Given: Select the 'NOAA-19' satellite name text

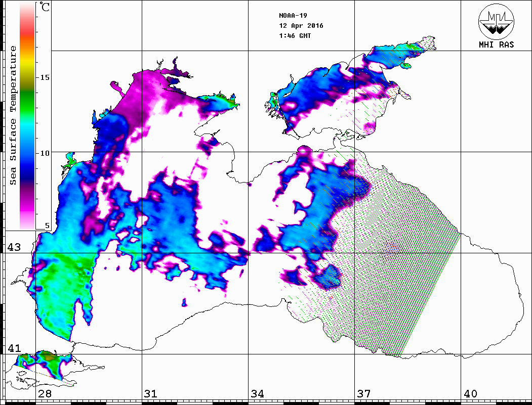Looking at the screenshot, I should [x=293, y=16].
